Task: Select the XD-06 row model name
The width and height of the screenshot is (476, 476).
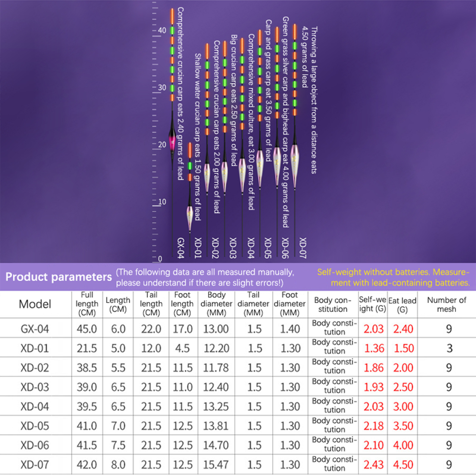Action: coord(35,445)
